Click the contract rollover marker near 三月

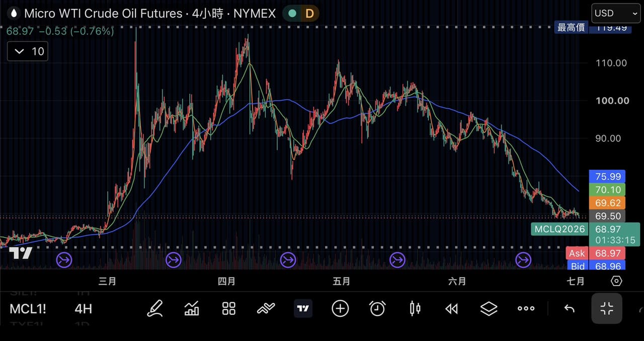tap(64, 260)
